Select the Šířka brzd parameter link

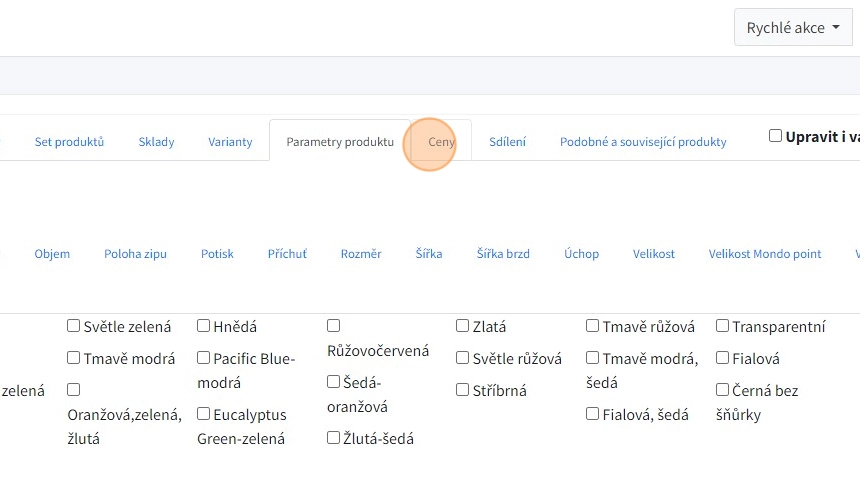503,254
